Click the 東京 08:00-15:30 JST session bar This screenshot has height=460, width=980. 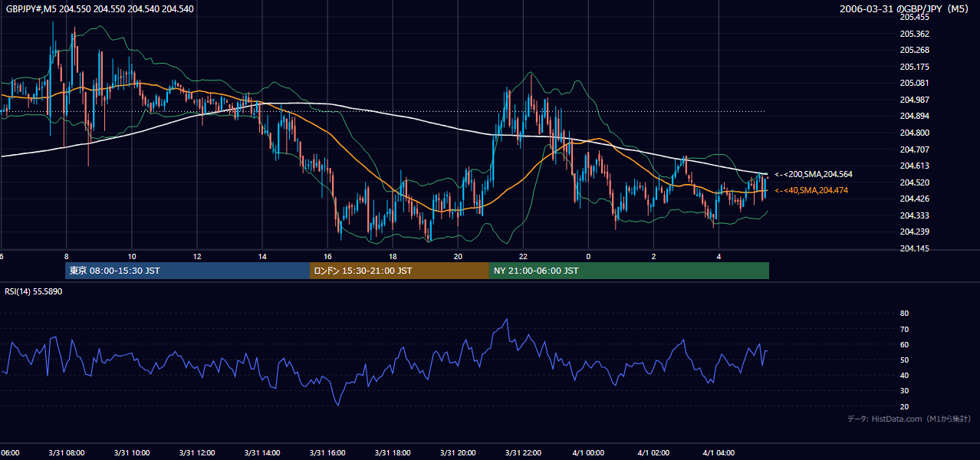(x=187, y=271)
